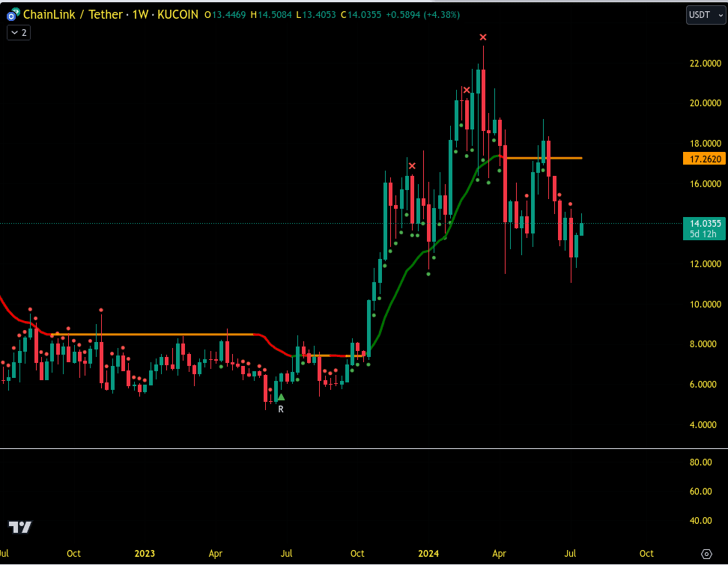Click the 2023 label on time axis

pyautogui.click(x=145, y=554)
